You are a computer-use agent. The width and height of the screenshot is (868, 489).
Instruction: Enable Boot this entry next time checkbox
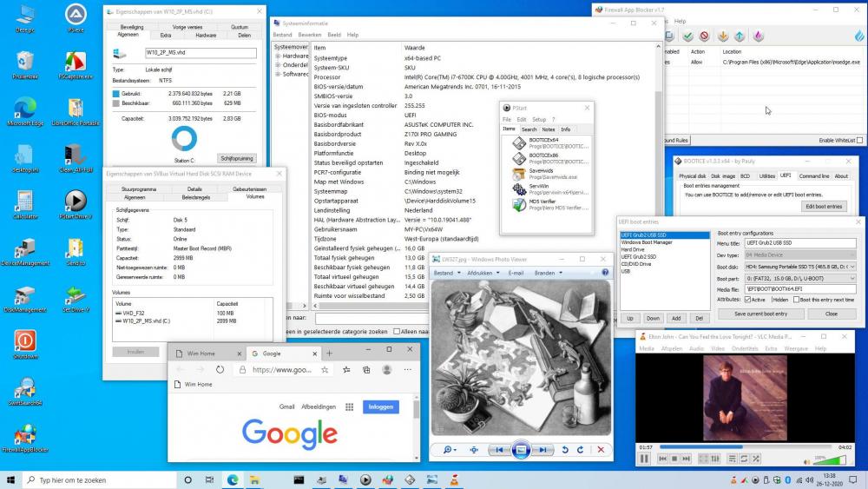(796, 300)
